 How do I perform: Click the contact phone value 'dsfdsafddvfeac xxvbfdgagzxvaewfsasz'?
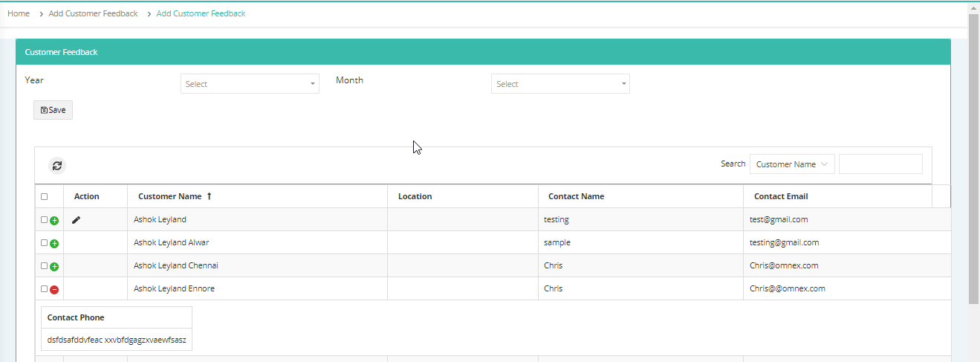click(117, 340)
